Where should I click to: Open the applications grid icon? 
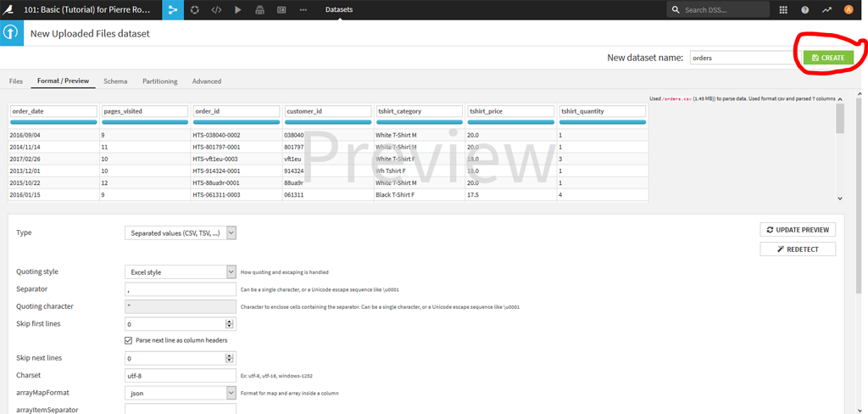pos(783,10)
